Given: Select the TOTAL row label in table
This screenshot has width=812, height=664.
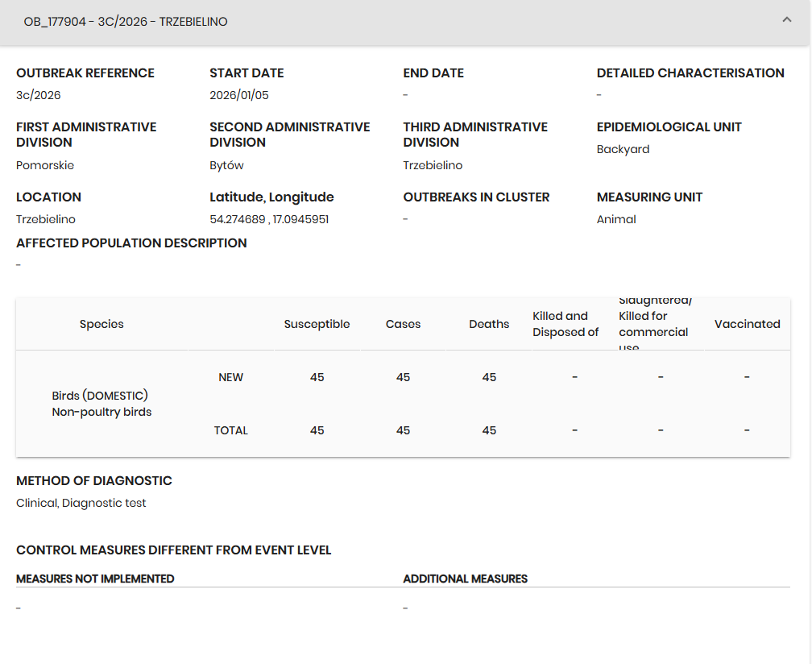Looking at the screenshot, I should (x=230, y=430).
